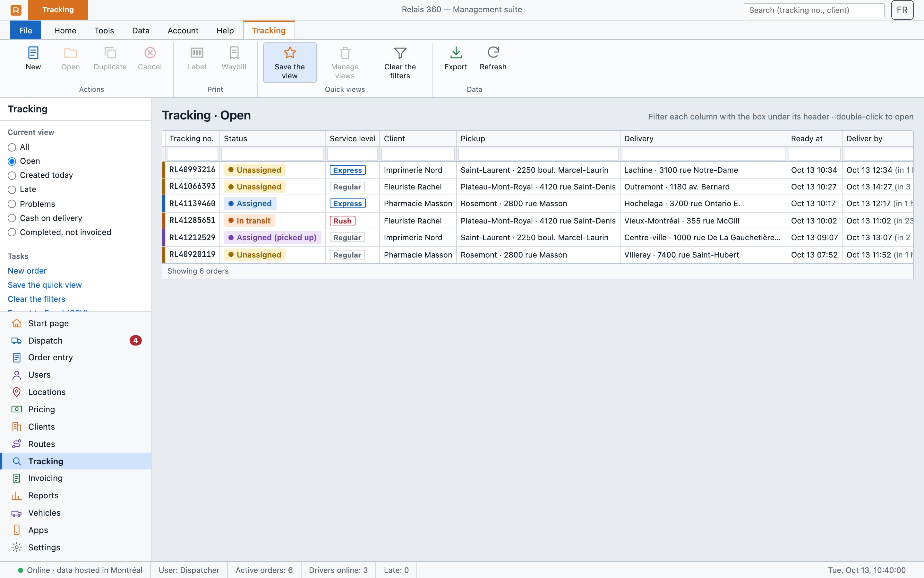Click the orange Tracking title tab
Image resolution: width=924 pixels, height=578 pixels.
coord(58,10)
